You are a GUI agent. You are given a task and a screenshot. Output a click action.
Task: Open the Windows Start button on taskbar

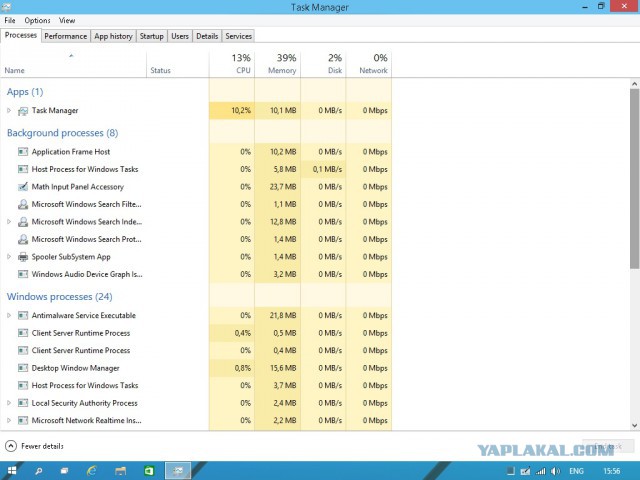(x=12, y=471)
